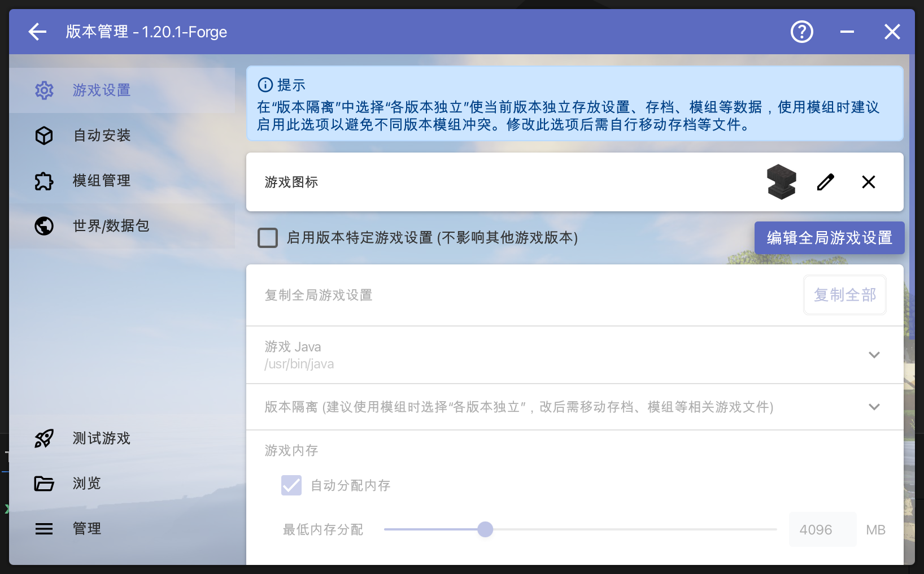Click the back arrow in title bar
Image resolution: width=924 pixels, height=574 pixels.
coord(37,32)
